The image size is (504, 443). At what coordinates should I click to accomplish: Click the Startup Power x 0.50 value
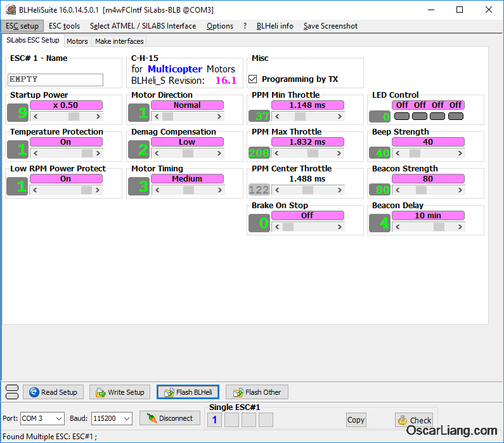[x=66, y=105]
